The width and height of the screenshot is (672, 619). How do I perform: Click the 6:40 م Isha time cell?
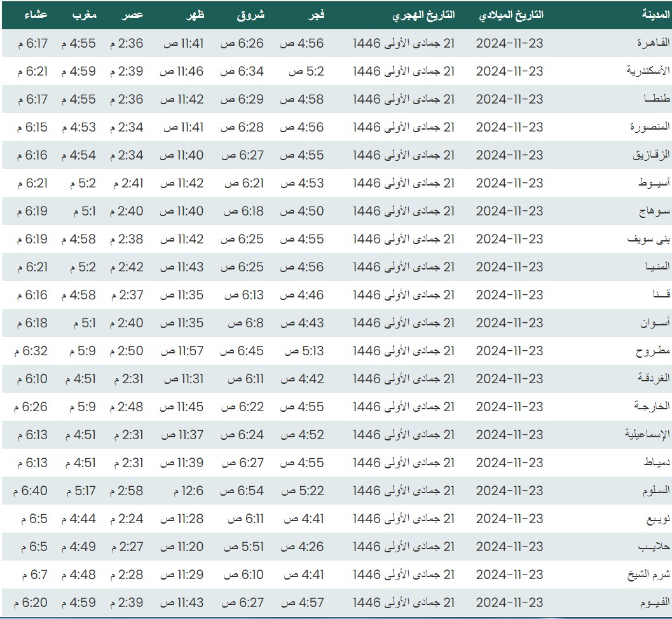[x=30, y=491]
